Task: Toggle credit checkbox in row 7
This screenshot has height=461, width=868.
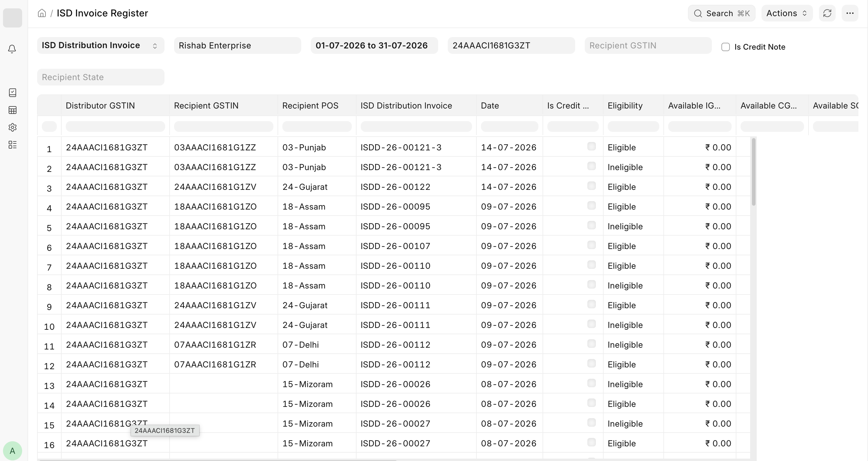Action: coord(591,265)
